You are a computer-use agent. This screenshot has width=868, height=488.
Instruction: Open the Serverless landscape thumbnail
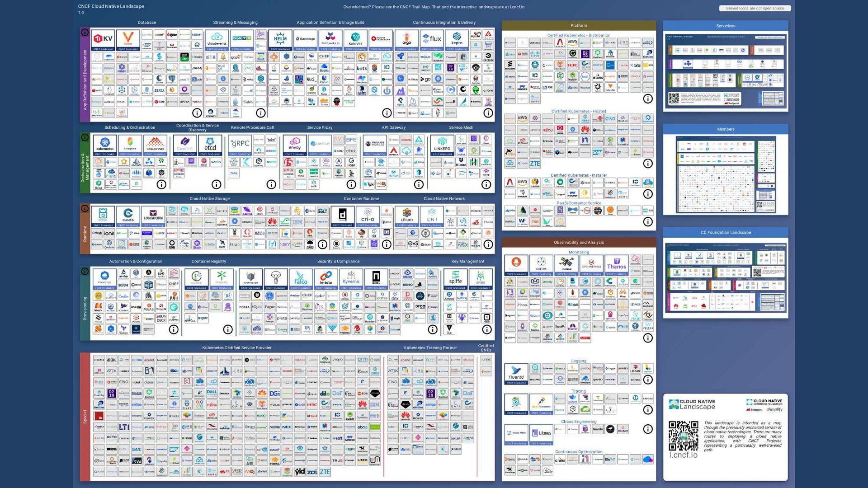[x=726, y=70]
